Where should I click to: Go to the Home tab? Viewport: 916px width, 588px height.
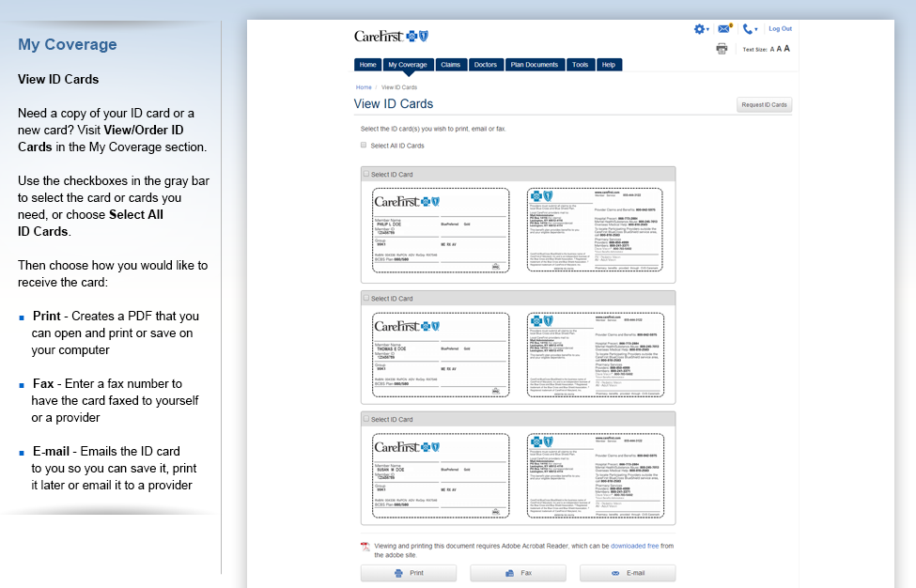(367, 65)
